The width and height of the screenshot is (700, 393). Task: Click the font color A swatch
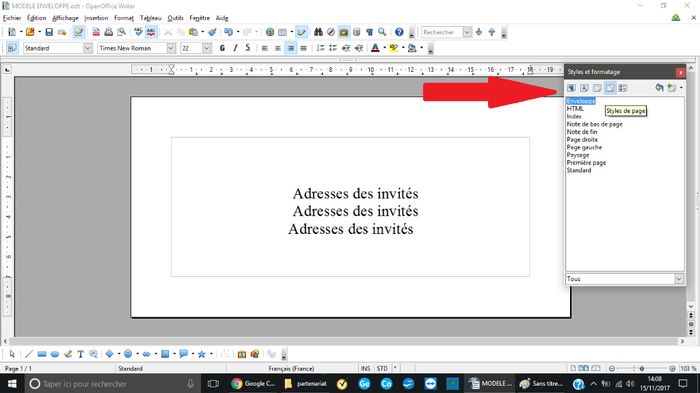pyautogui.click(x=375, y=48)
